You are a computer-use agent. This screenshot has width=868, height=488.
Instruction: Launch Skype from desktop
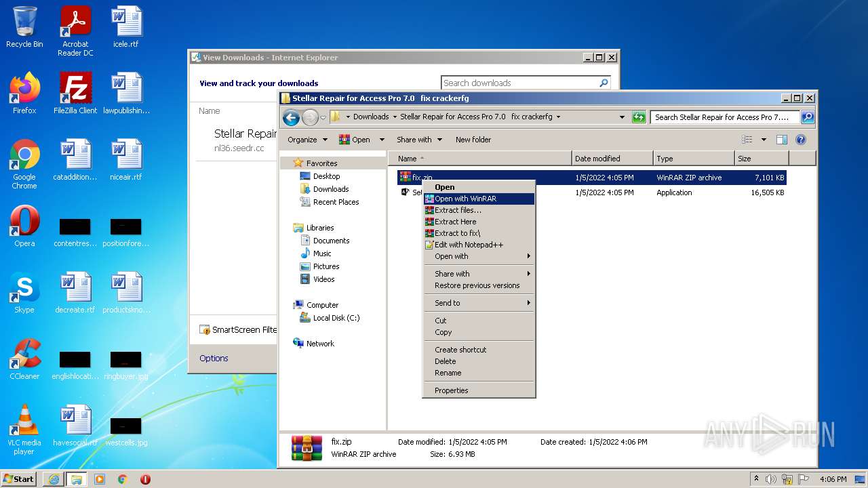point(24,293)
